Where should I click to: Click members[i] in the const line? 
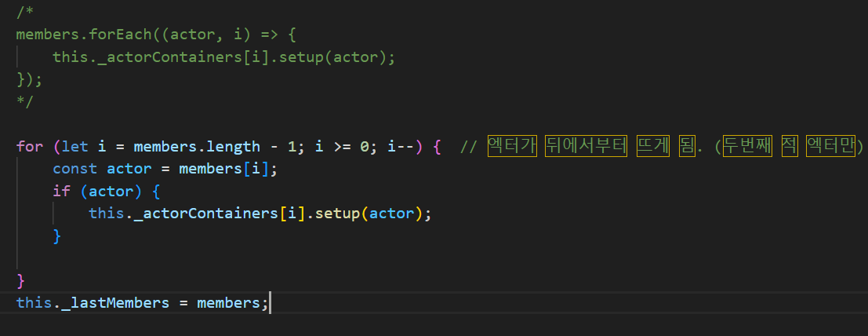tap(223, 169)
